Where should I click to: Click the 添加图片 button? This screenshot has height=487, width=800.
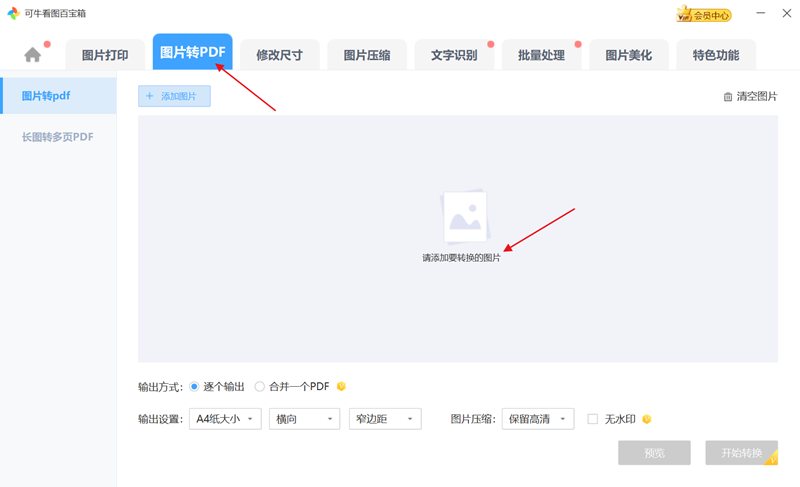[174, 96]
